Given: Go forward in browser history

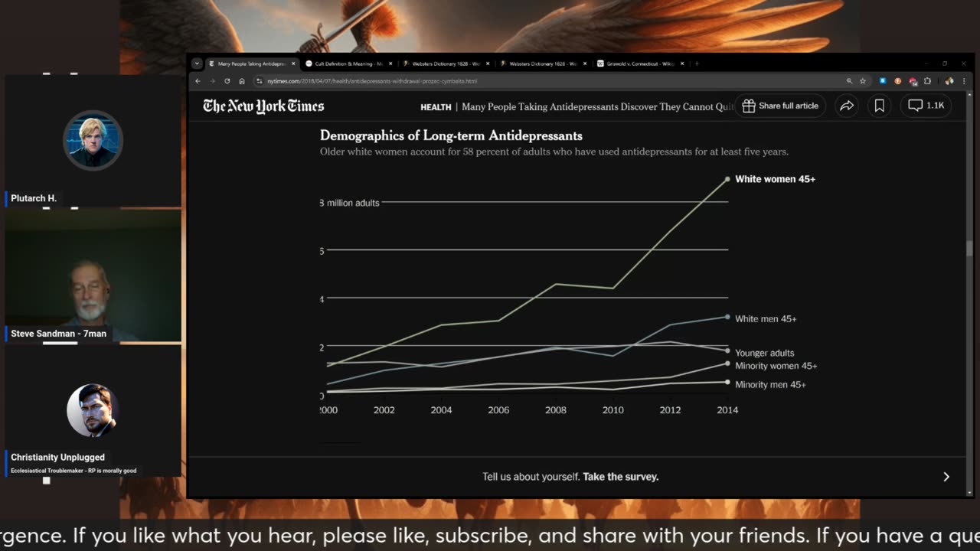Looking at the screenshot, I should click(x=213, y=80).
